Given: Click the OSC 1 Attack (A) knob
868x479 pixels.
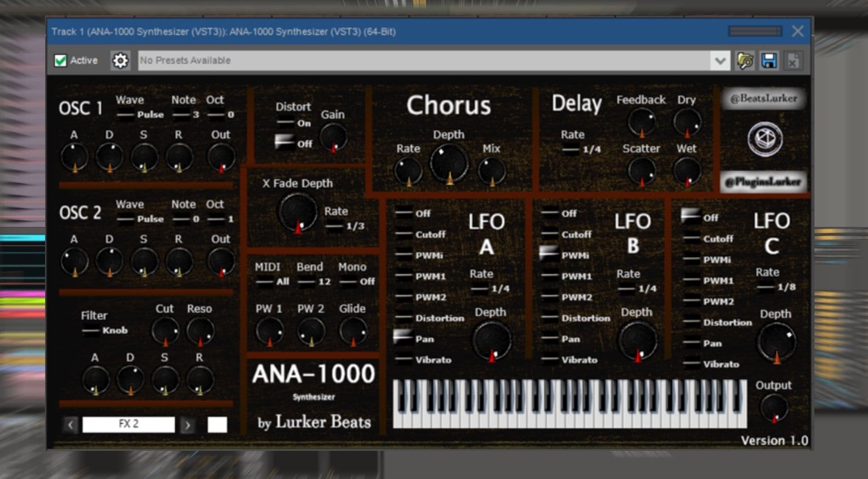Looking at the screenshot, I should pyautogui.click(x=74, y=157).
